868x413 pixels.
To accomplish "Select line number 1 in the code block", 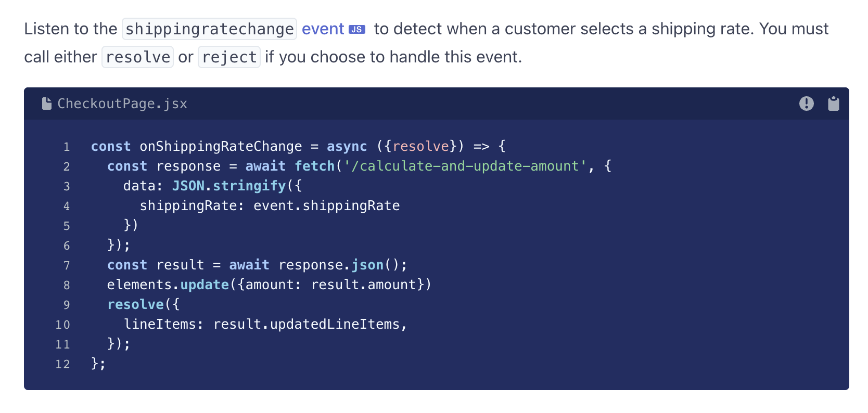I will [67, 147].
